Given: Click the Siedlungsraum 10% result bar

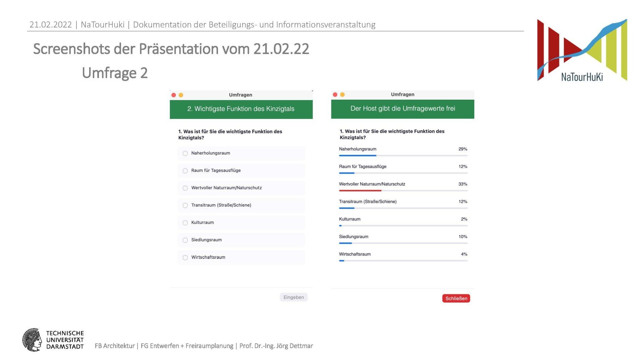Looking at the screenshot, I should click(403, 243).
